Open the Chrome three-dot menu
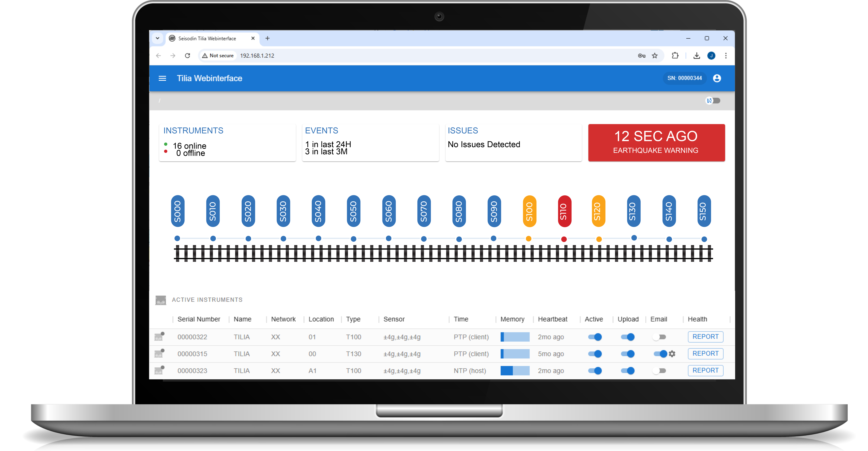This screenshot has width=868, height=451. pos(726,56)
